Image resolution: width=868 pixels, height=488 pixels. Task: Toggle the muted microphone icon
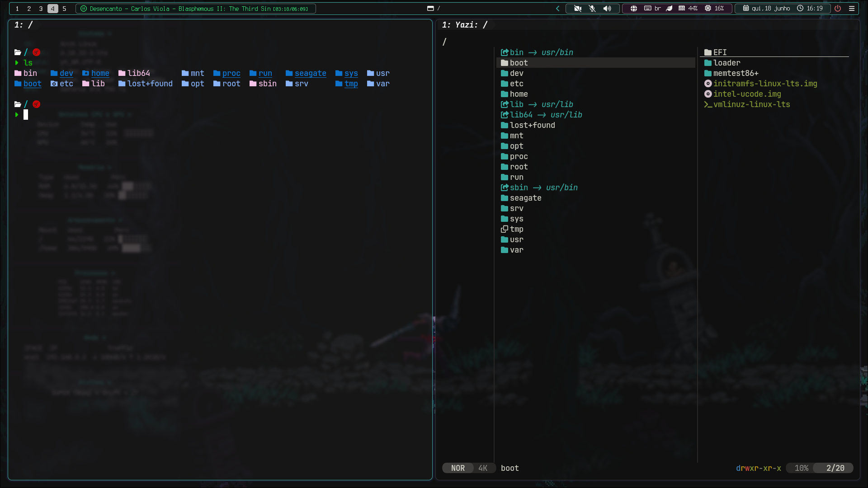(592, 9)
